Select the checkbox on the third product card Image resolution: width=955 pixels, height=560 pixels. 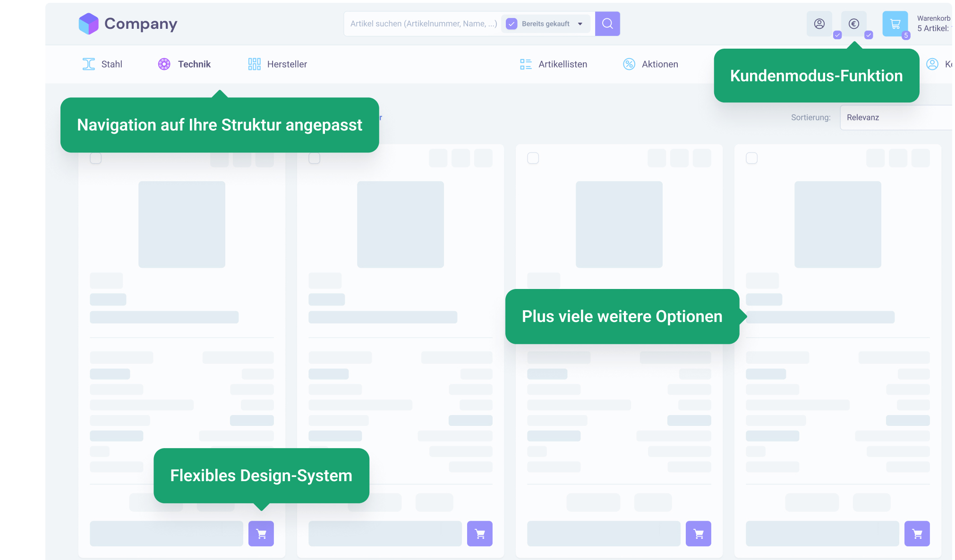[533, 158]
